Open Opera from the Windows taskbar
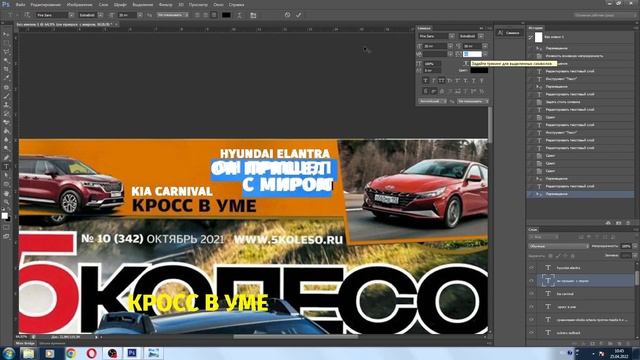The image size is (640, 360). [91, 353]
